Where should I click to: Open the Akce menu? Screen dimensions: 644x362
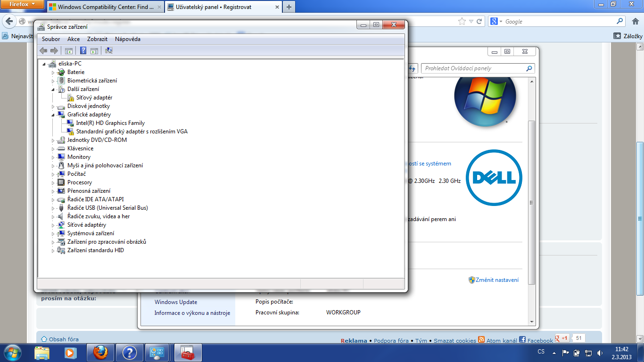[x=74, y=39]
